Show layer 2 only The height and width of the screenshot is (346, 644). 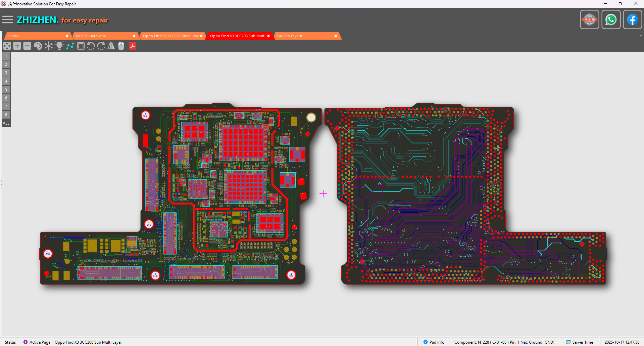point(6,64)
